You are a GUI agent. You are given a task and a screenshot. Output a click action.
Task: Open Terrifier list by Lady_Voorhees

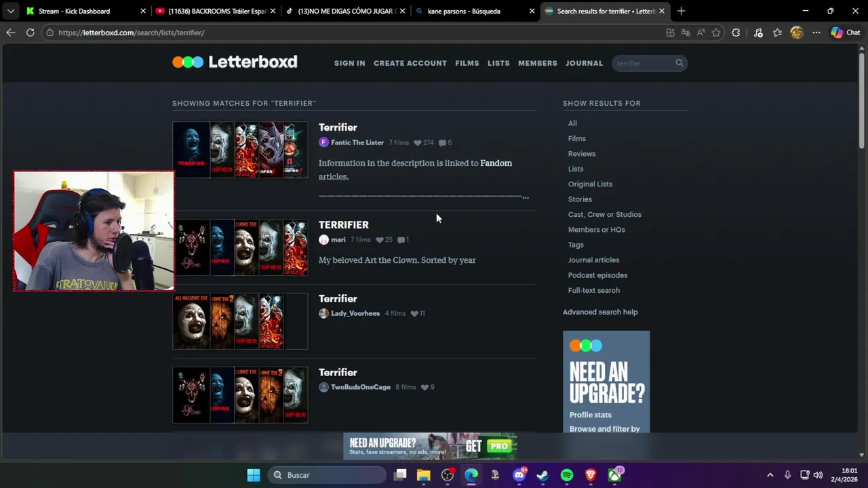pos(338,299)
